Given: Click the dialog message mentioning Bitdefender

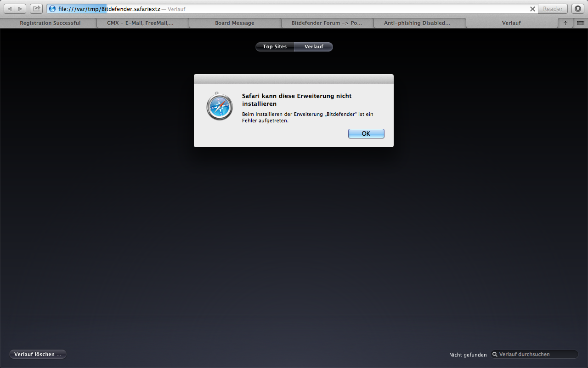Looking at the screenshot, I should (307, 117).
